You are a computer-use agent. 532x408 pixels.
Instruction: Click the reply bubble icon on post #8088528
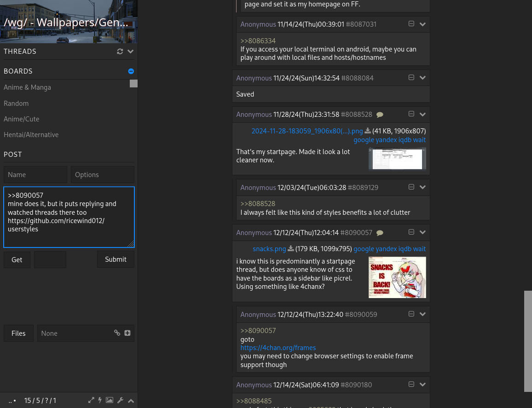pos(380,115)
